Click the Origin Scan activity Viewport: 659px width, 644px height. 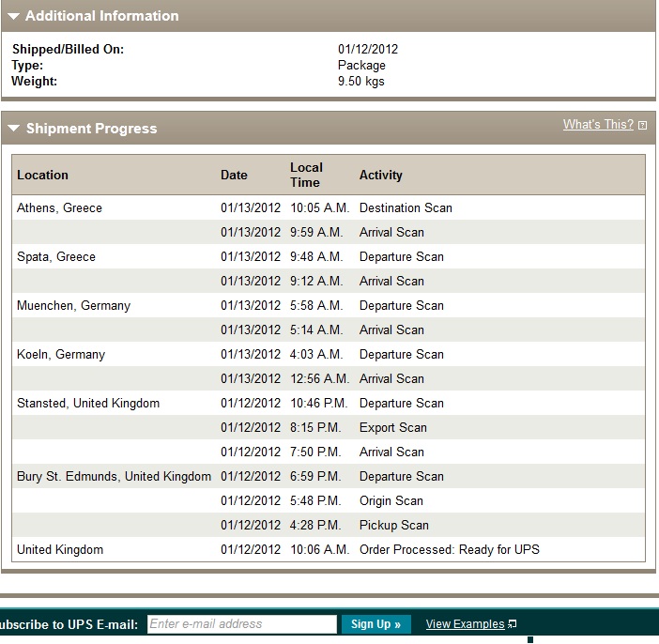pyautogui.click(x=391, y=500)
